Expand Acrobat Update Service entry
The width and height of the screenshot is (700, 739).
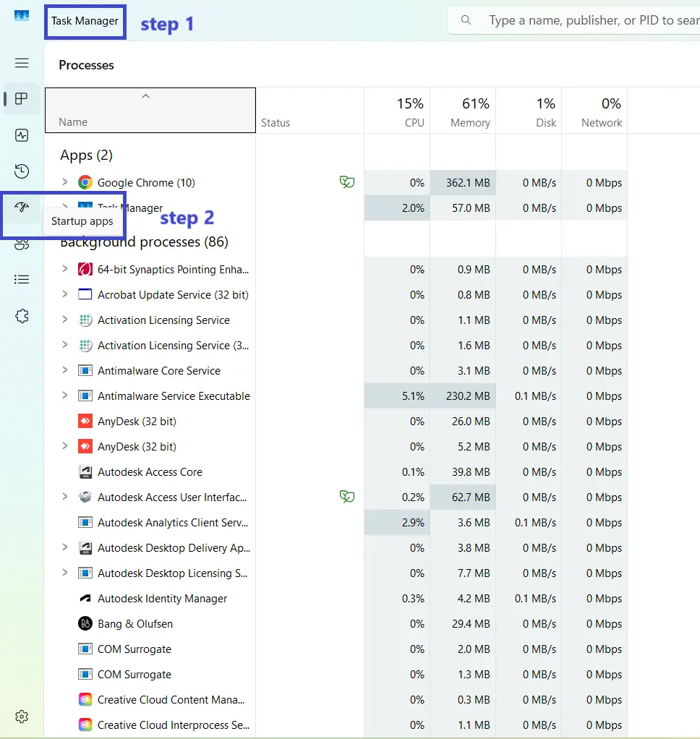coord(64,294)
